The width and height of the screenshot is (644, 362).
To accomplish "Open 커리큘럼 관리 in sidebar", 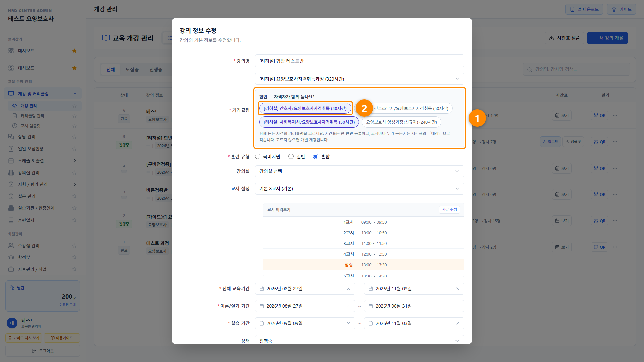I will pos(32,116).
